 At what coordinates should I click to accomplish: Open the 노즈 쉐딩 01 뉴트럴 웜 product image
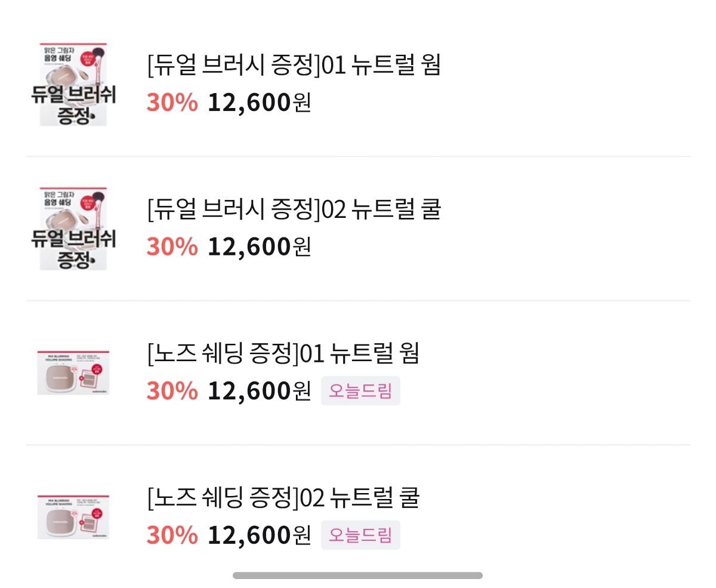click(x=73, y=372)
